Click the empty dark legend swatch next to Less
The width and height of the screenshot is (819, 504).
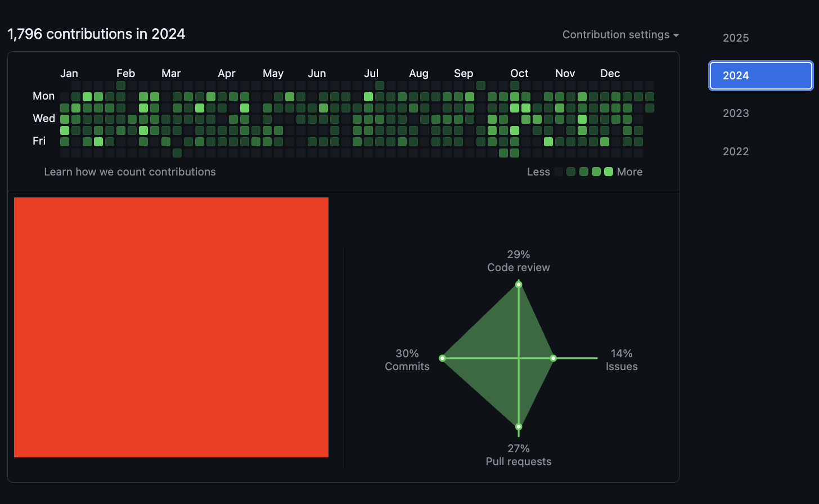click(x=559, y=172)
